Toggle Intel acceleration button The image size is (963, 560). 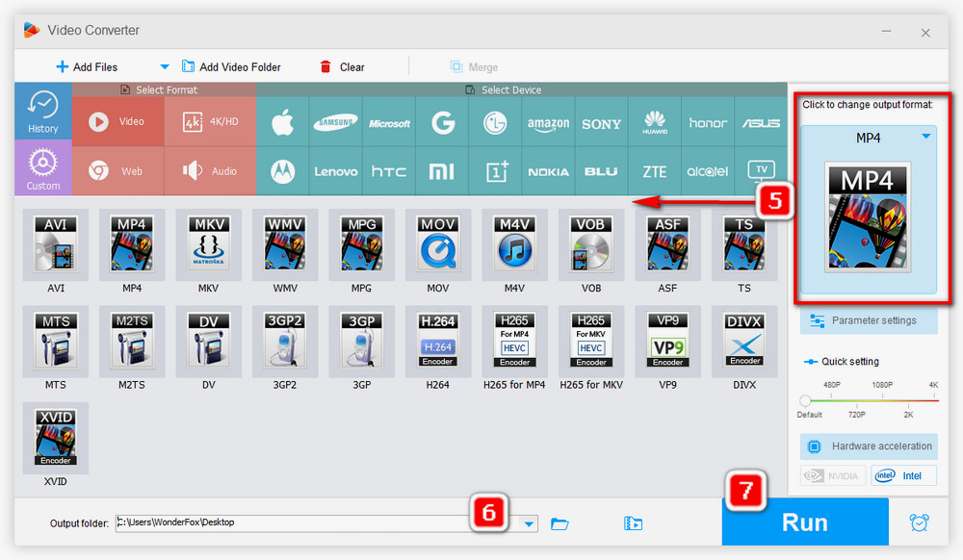903,475
